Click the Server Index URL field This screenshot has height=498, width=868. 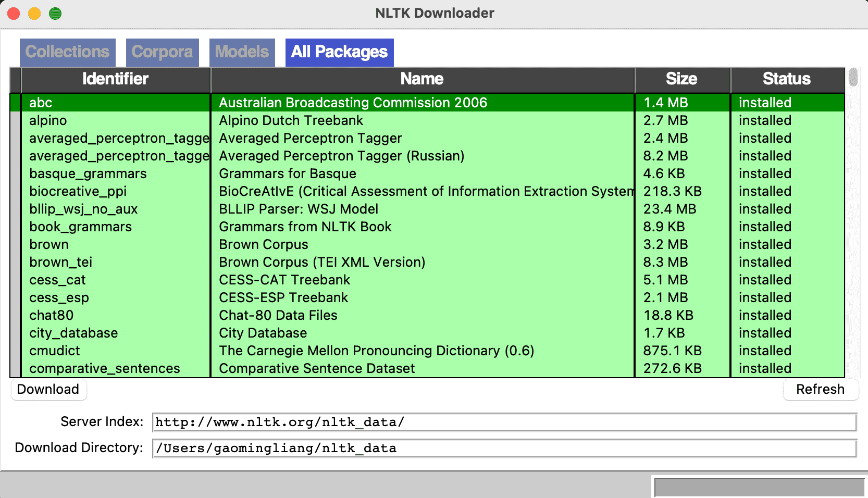click(504, 422)
